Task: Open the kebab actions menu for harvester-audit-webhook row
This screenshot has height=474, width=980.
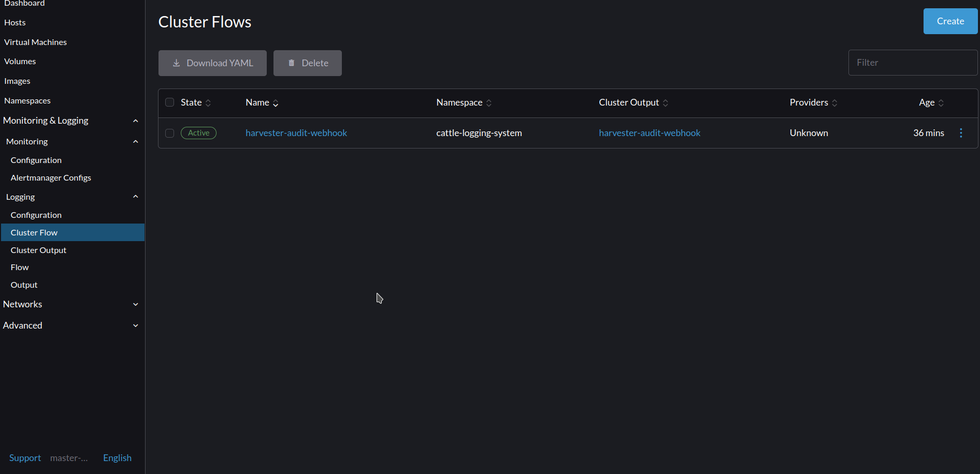Action: (x=961, y=133)
